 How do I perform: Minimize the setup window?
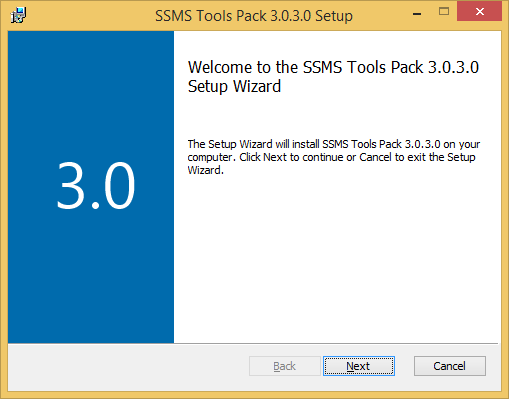click(417, 13)
